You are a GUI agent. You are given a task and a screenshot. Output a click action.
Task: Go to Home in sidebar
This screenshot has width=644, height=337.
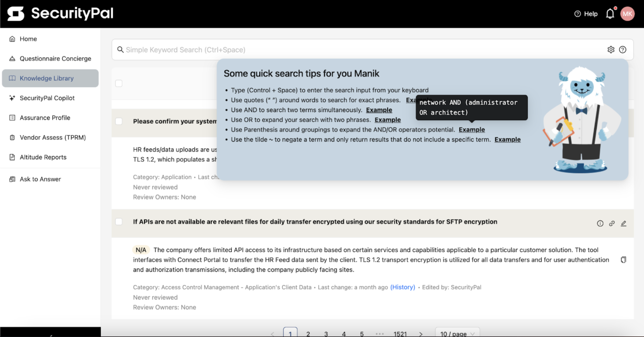coord(50,39)
